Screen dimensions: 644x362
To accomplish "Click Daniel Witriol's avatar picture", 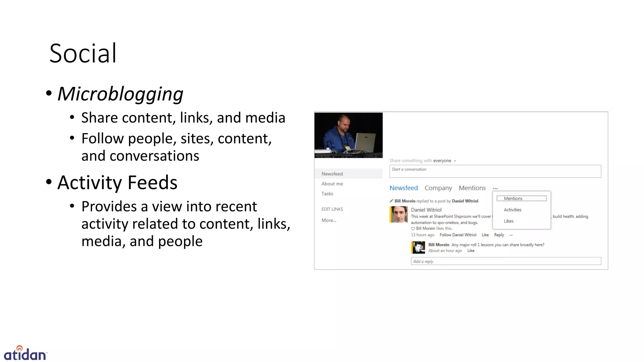I will (398, 214).
